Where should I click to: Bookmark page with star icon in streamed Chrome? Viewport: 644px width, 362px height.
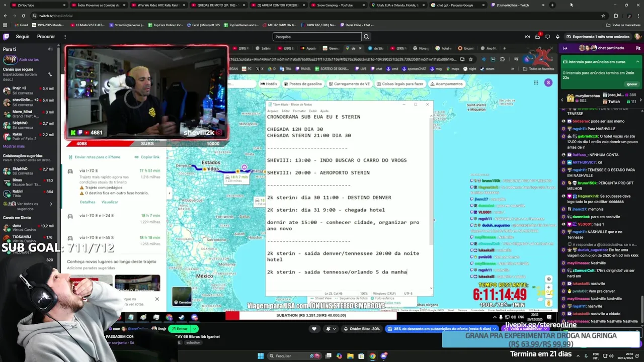pyautogui.click(x=471, y=59)
